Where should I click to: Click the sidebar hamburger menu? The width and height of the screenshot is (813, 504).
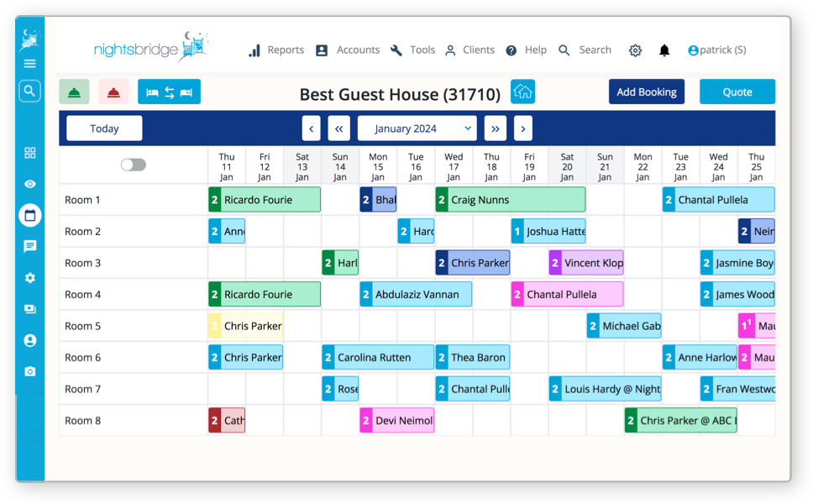(x=29, y=62)
